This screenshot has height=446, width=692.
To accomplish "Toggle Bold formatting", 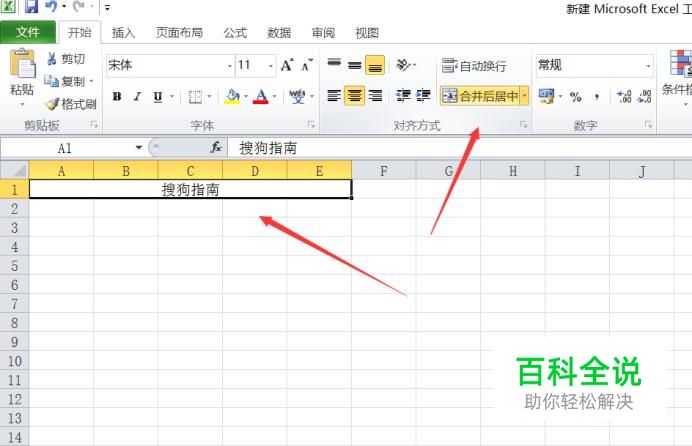I will (x=117, y=96).
